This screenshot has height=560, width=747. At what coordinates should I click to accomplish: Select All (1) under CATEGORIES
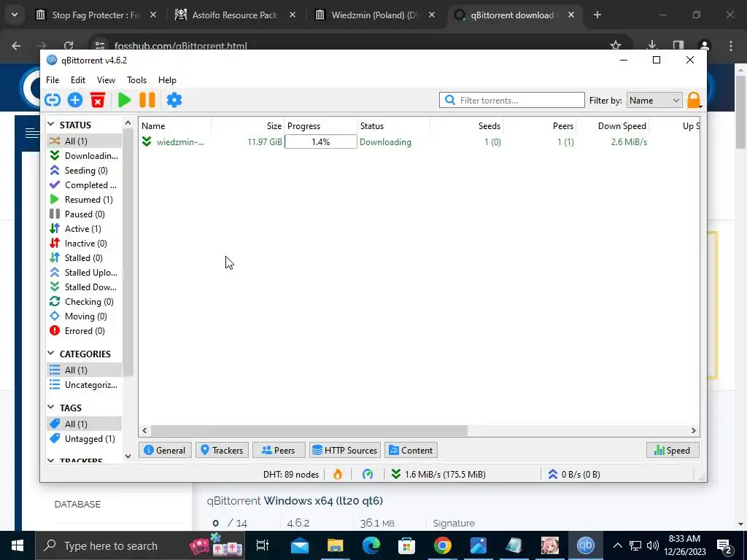click(85, 370)
